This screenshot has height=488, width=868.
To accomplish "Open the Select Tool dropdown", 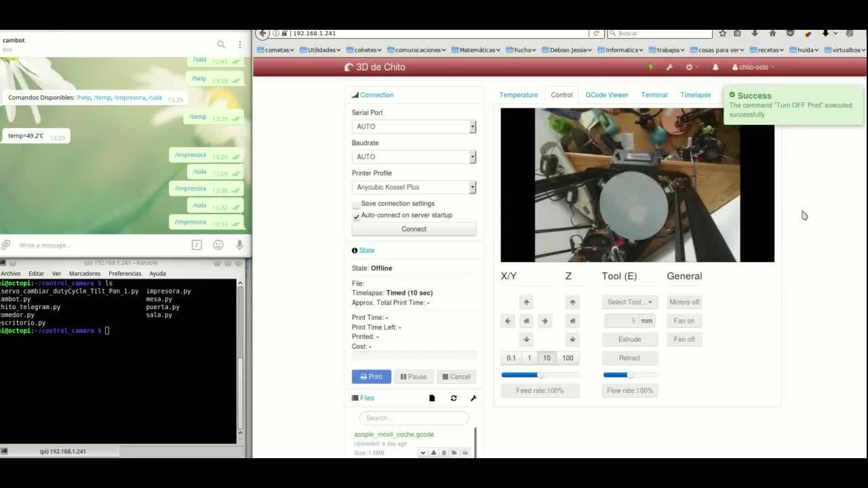I will coord(629,302).
